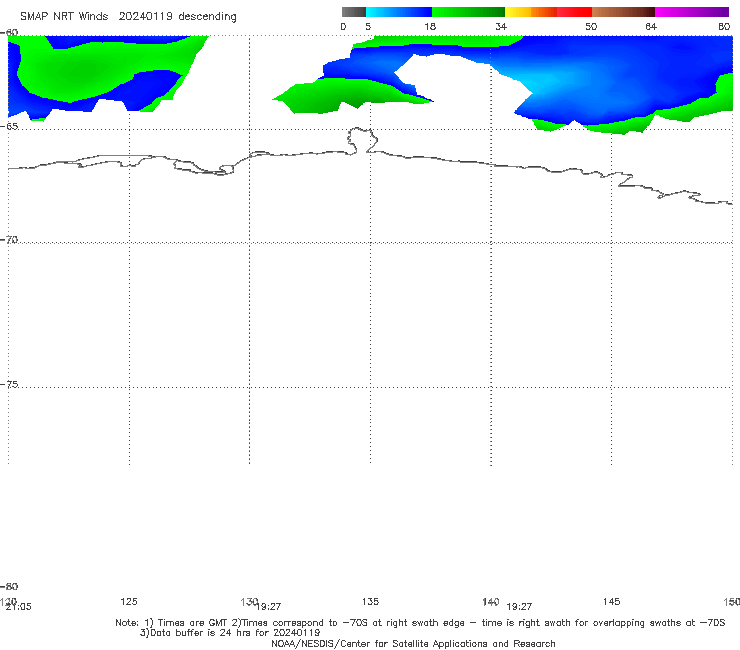Click the gray segment of the color bar
This screenshot has height=650, width=740.
(x=353, y=12)
